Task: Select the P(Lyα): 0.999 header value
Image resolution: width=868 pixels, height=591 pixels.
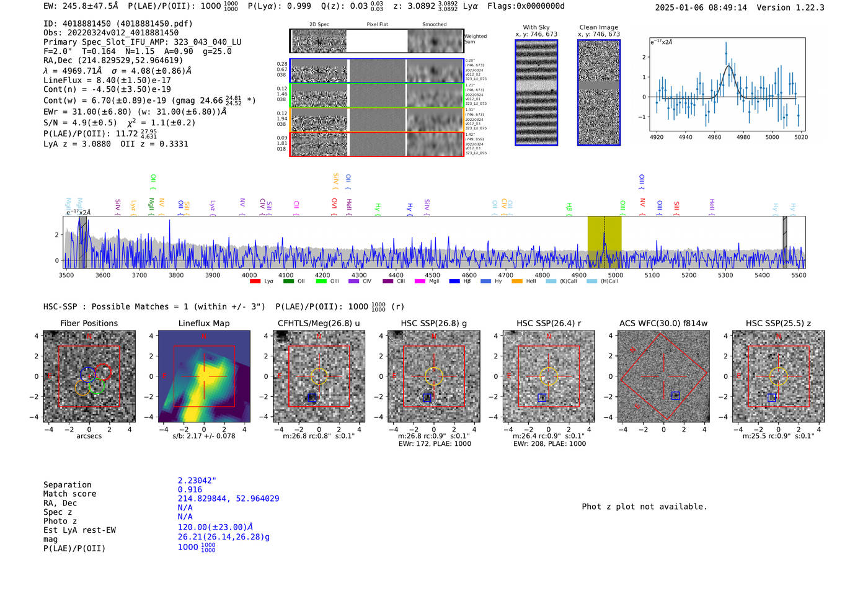Action: click(280, 6)
